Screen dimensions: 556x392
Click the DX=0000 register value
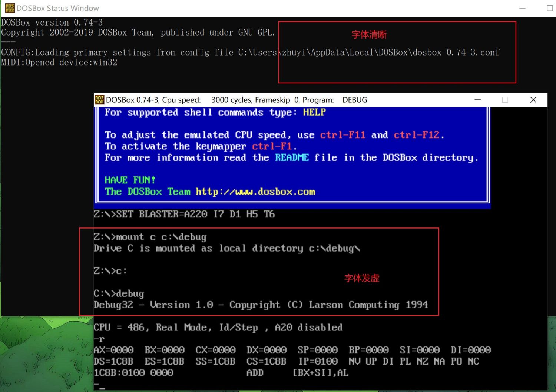click(x=267, y=350)
